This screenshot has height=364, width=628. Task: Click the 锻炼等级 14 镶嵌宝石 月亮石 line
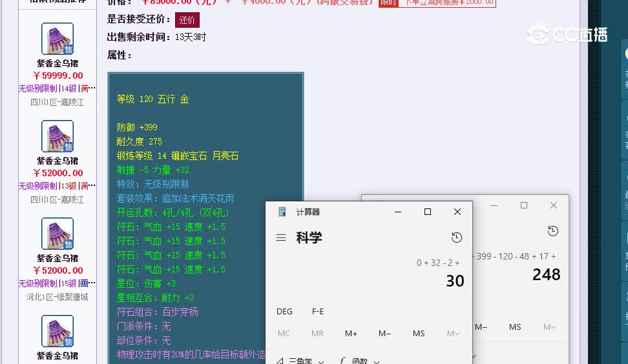click(x=178, y=156)
